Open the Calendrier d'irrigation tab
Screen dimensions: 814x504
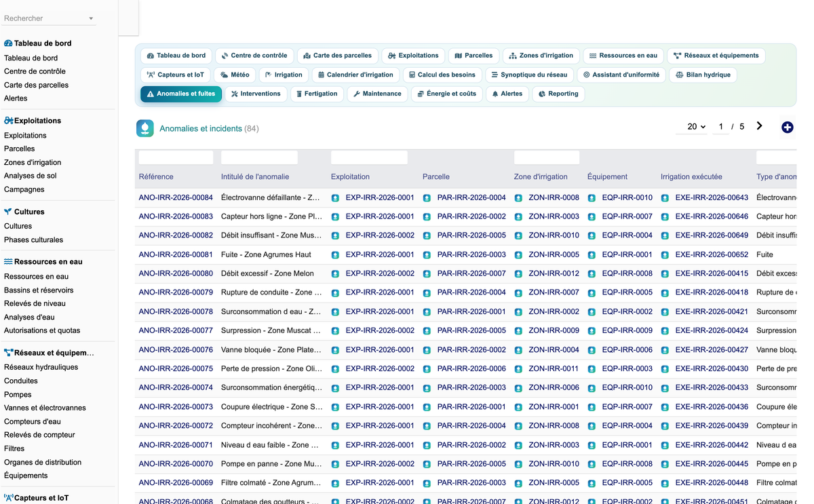coord(356,75)
